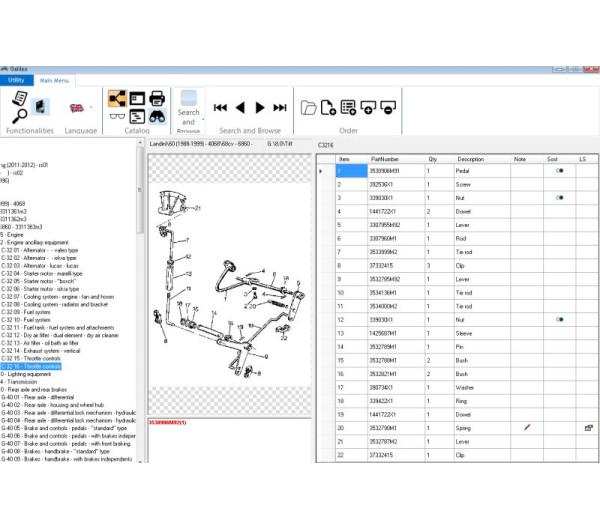Click add-to-order plus icon
Image resolution: width=600 pixels, height=530 pixels.
tap(367, 107)
